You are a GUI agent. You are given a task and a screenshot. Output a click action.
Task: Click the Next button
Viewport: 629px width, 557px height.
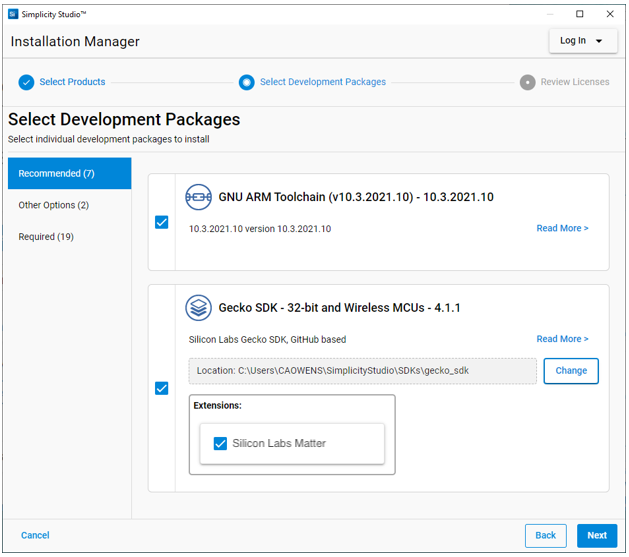coord(597,535)
